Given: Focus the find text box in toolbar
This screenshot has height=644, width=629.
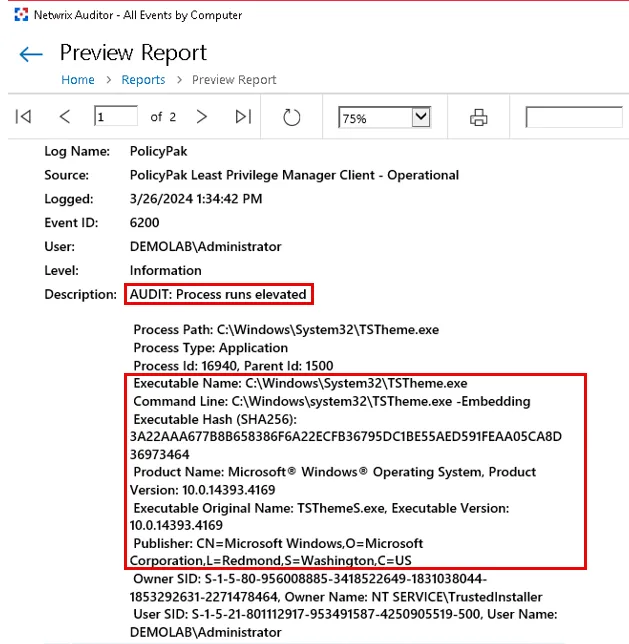Looking at the screenshot, I should pos(573,118).
